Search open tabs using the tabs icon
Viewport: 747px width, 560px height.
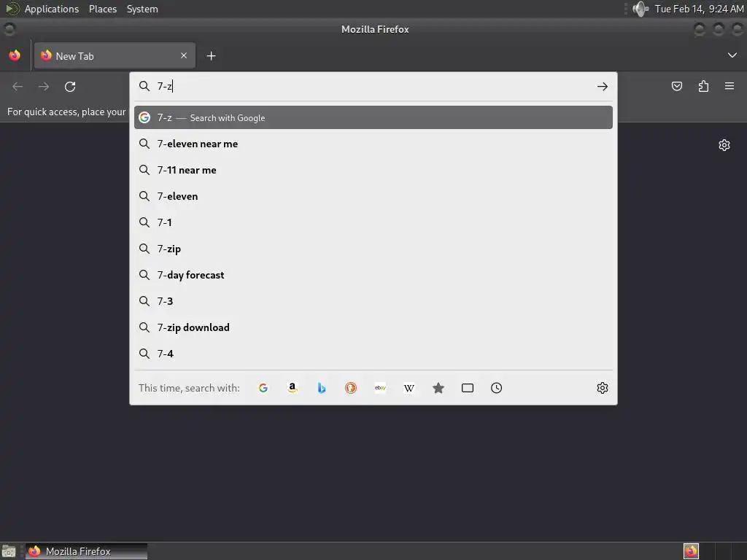pyautogui.click(x=468, y=388)
